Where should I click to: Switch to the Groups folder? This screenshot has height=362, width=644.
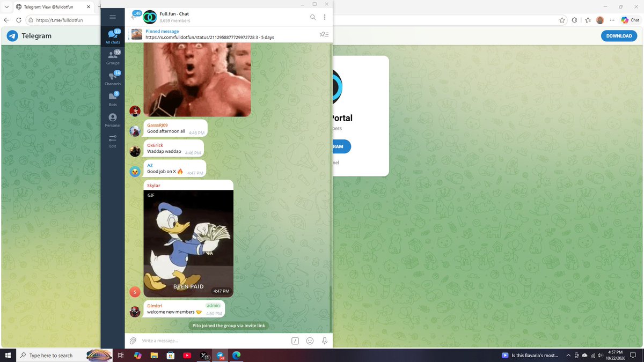(113, 56)
